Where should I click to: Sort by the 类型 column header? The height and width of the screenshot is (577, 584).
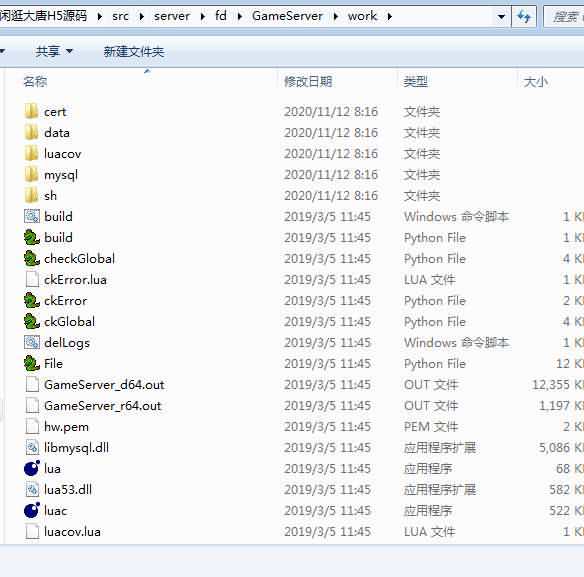416,81
